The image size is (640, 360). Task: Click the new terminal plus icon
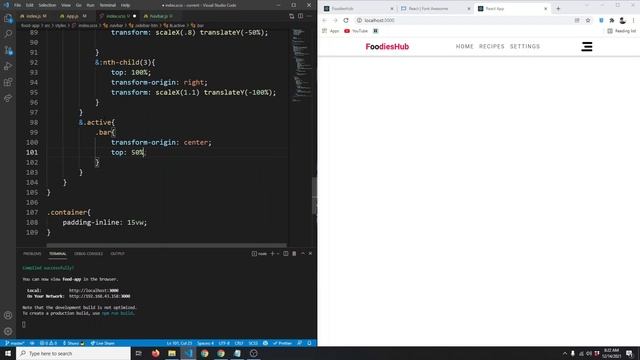pos(272,253)
